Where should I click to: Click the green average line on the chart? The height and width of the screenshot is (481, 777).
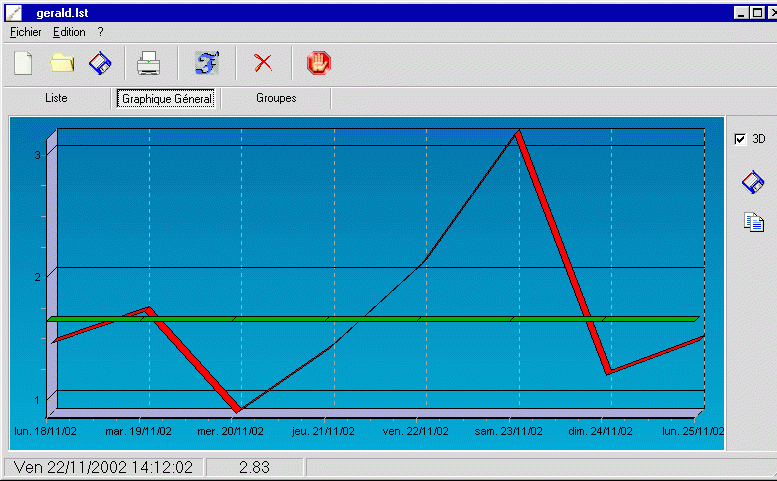click(x=380, y=318)
